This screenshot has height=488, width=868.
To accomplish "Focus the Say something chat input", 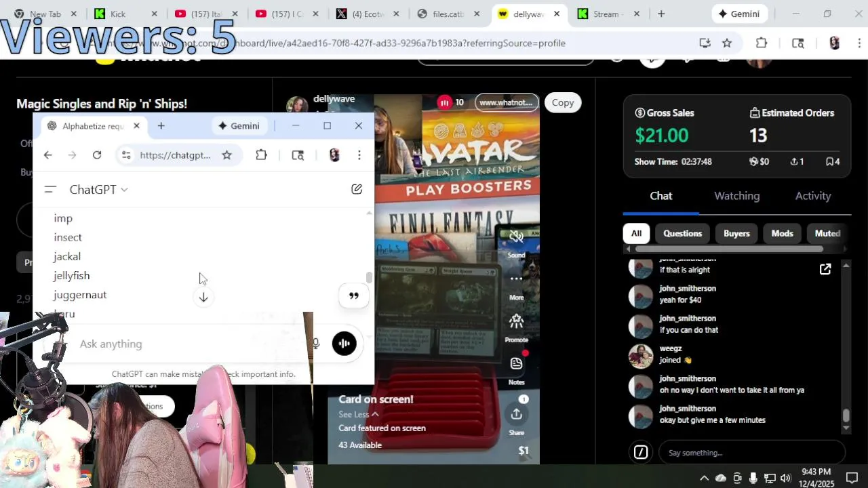I will pyautogui.click(x=751, y=453).
